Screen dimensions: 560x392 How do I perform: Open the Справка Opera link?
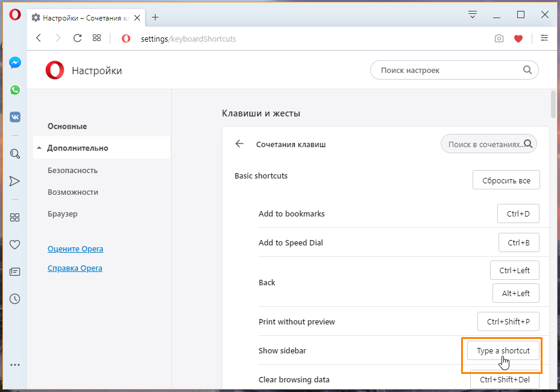(x=75, y=268)
